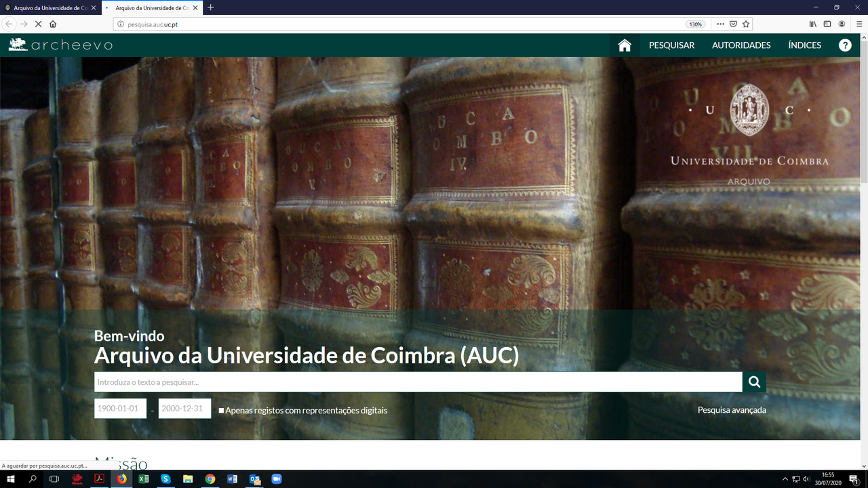
Task: Open Word from taskbar
Action: click(x=232, y=479)
